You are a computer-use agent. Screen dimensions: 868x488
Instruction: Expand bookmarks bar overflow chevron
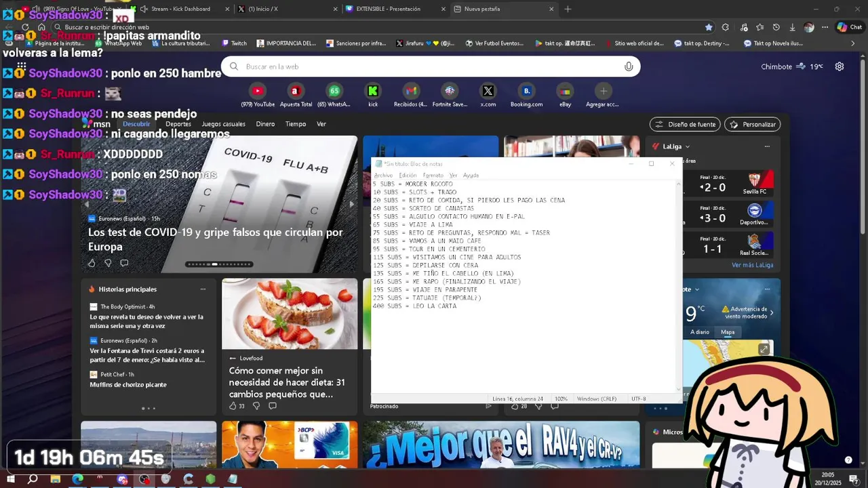853,43
